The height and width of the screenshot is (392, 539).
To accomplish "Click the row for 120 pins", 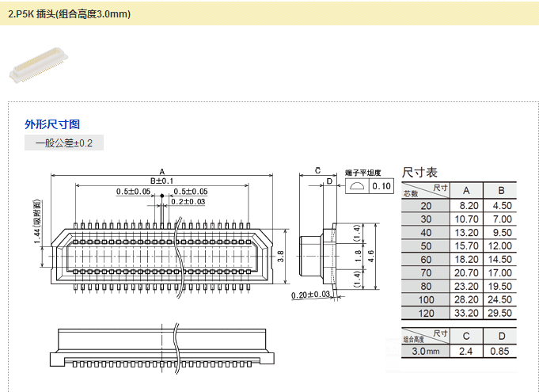I will tap(459, 313).
